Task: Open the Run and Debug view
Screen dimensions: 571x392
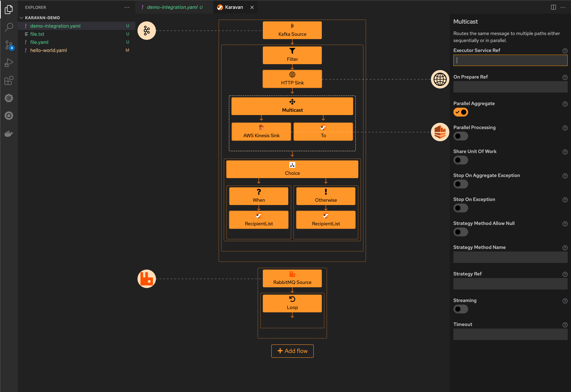Action: 9,63
